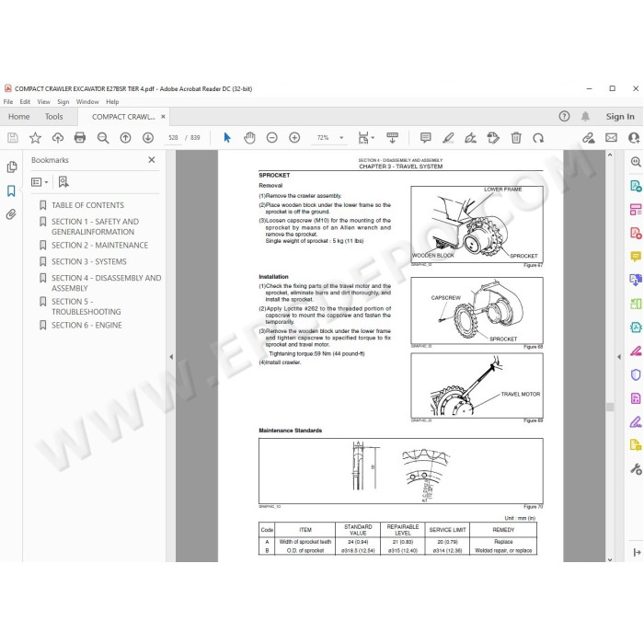Open the Window menu
This screenshot has width=644, height=644.
coord(87,102)
